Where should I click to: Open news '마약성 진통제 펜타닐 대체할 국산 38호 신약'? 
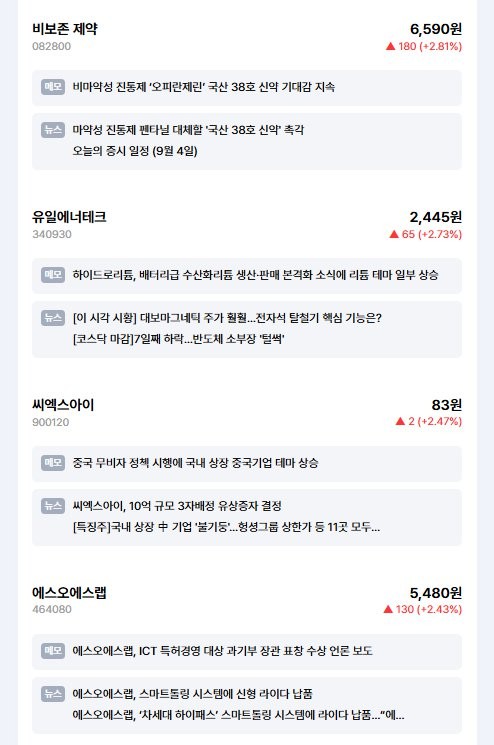[188, 130]
